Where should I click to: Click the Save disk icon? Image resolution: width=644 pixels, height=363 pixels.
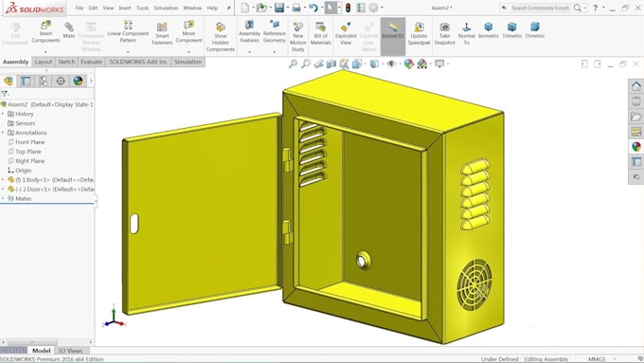click(x=279, y=8)
